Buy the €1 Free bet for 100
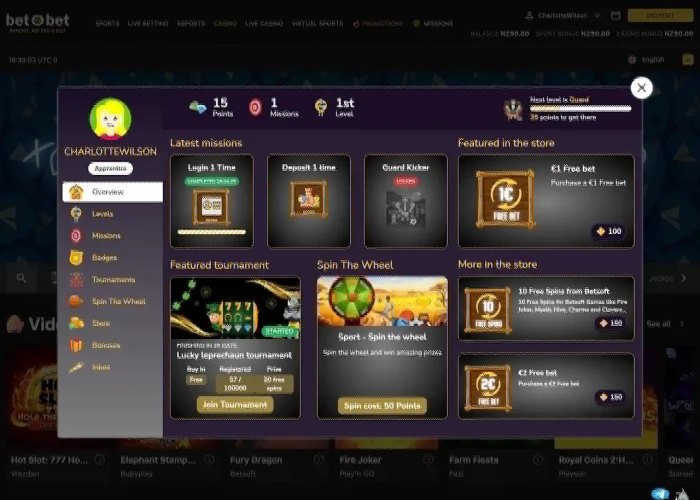The image size is (700, 500). pyautogui.click(x=609, y=231)
